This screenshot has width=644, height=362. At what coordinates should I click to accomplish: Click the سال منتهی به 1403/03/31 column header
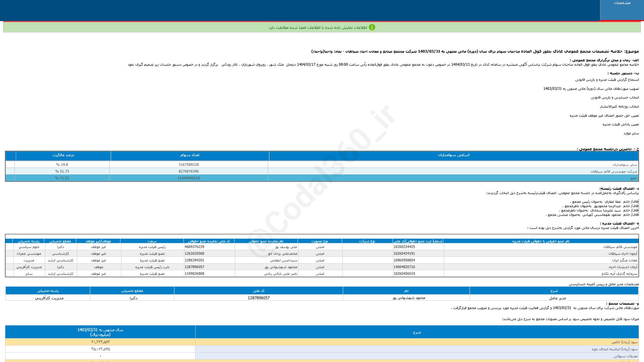100,332
